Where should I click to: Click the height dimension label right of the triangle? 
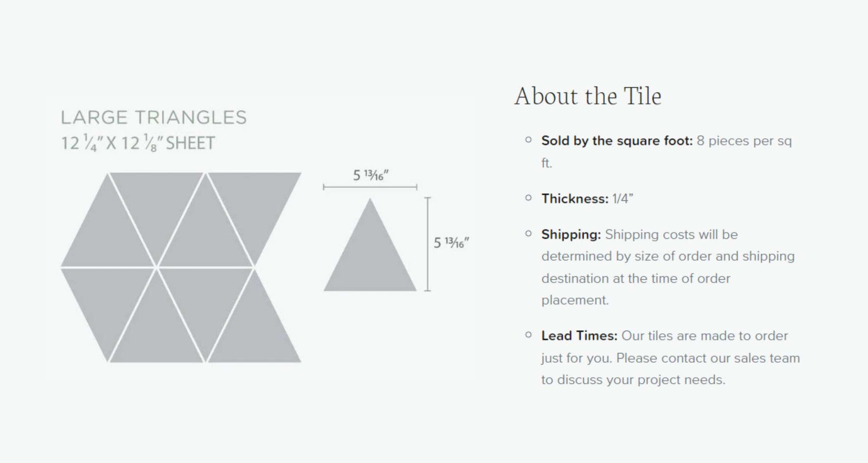point(451,243)
